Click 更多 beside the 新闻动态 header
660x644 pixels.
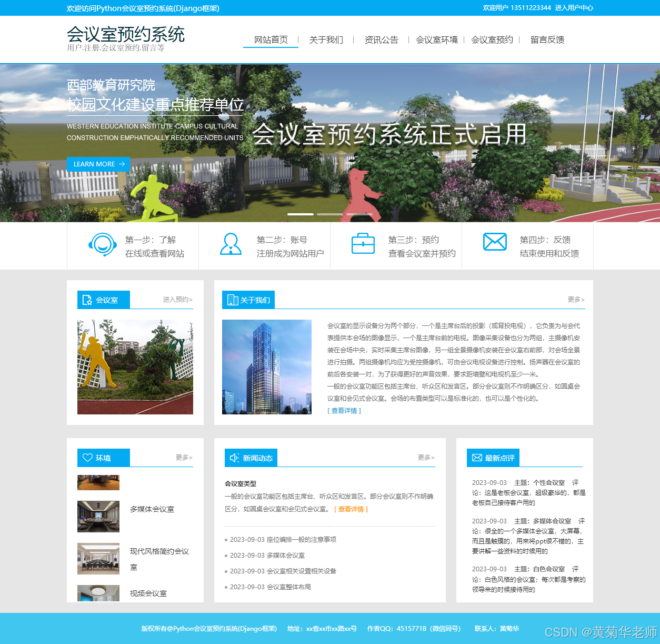[x=424, y=458]
